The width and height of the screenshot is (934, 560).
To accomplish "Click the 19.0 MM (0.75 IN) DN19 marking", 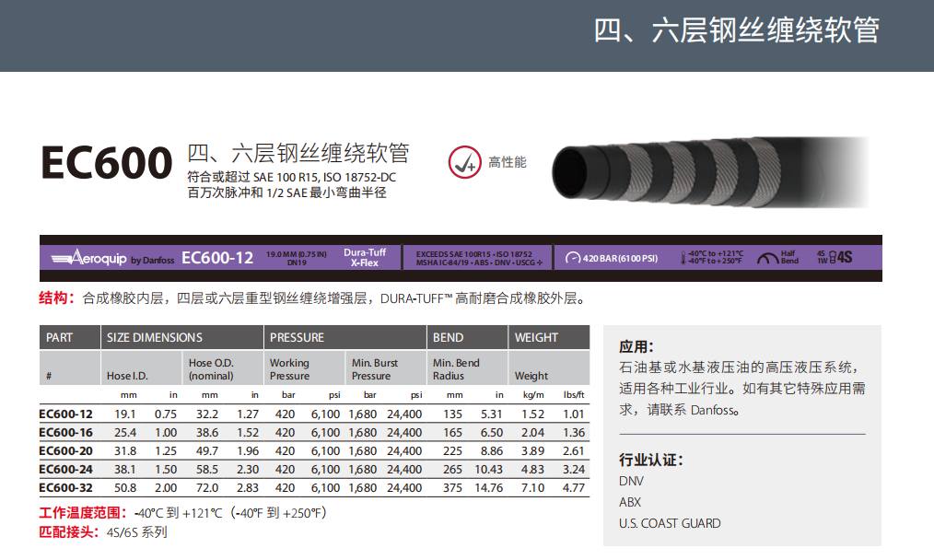I will click(296, 258).
